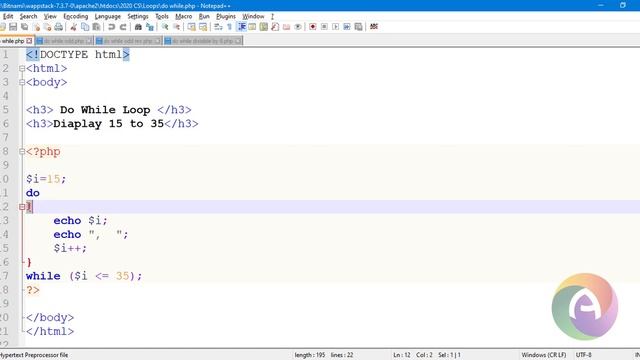
Task: Click the '$i=15;' code line
Action: tap(46, 179)
